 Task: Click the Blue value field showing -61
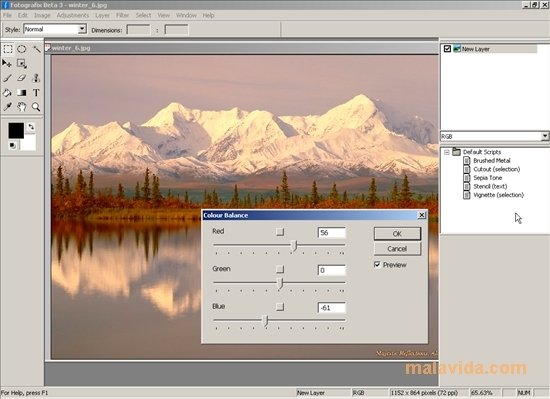coord(331,307)
